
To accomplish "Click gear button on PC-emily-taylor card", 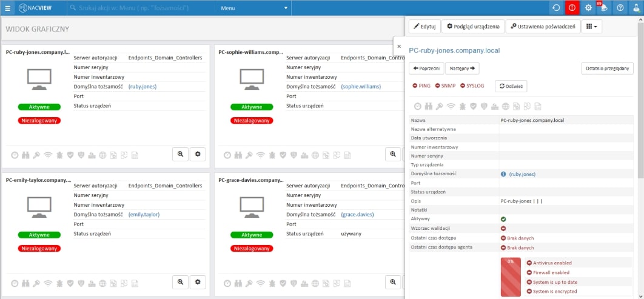I will 198,282.
